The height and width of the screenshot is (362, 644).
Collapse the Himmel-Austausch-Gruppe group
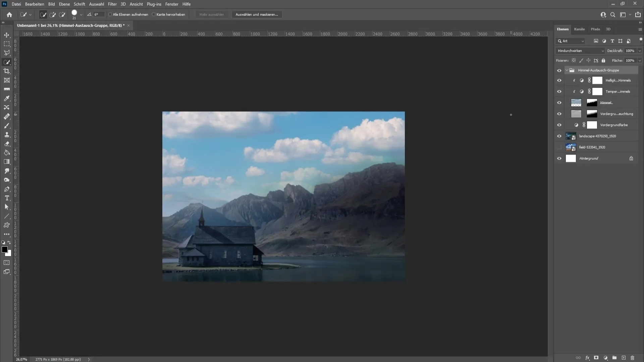click(567, 70)
